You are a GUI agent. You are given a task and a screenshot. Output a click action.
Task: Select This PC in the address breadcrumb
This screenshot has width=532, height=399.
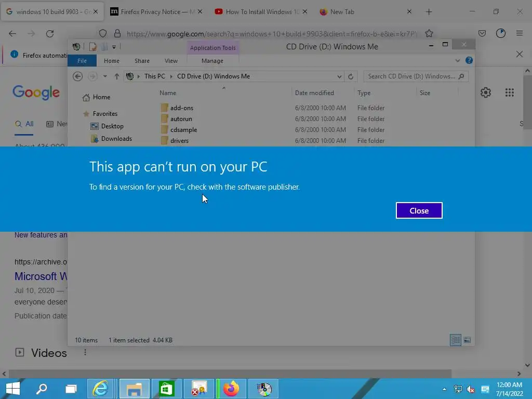click(155, 76)
